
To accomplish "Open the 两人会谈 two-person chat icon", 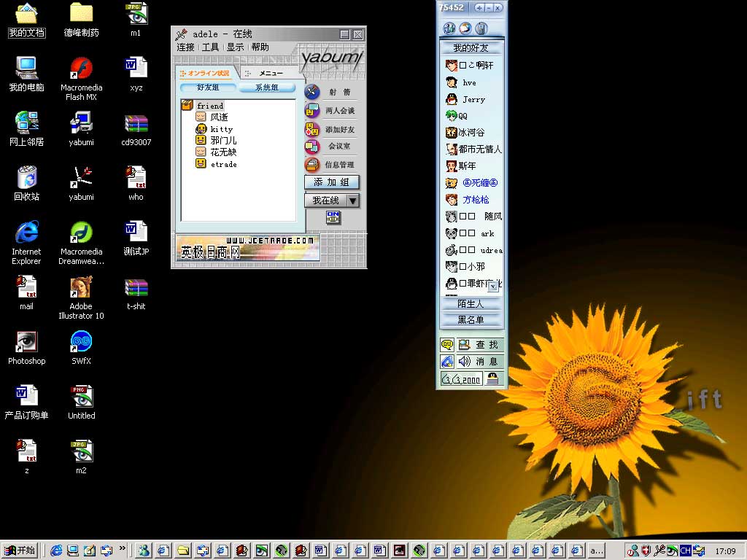I will [312, 111].
